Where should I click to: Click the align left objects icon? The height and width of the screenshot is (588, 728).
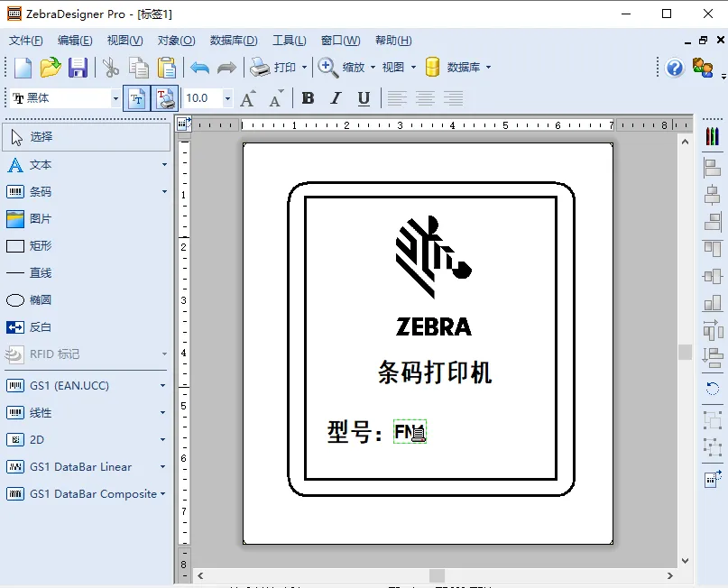(713, 167)
